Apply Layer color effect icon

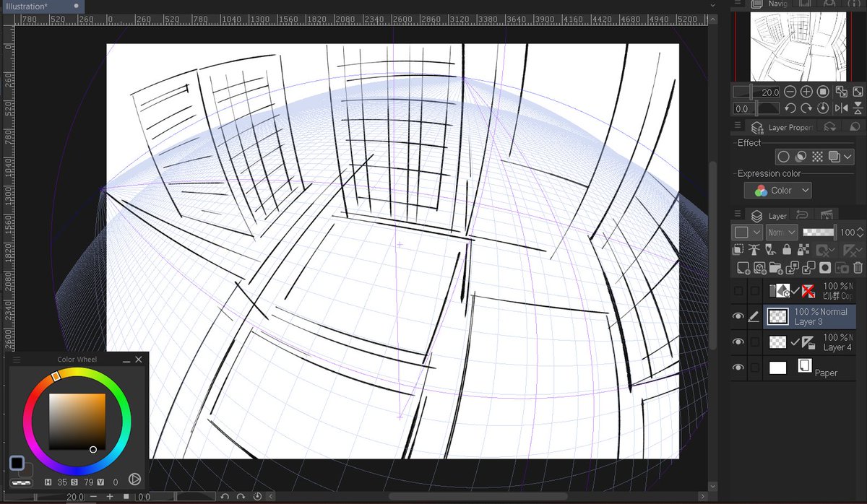tap(834, 157)
